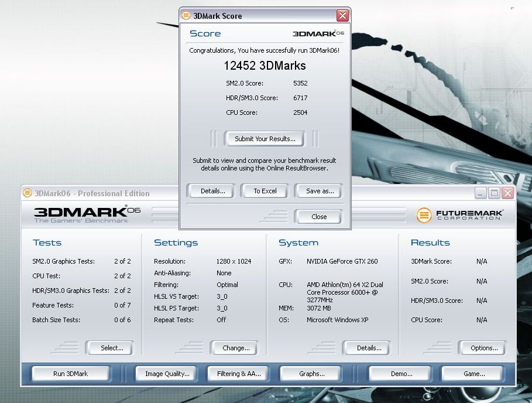Image resolution: width=532 pixels, height=403 pixels.
Task: Click Filtering value Optimal
Action: [227, 285]
